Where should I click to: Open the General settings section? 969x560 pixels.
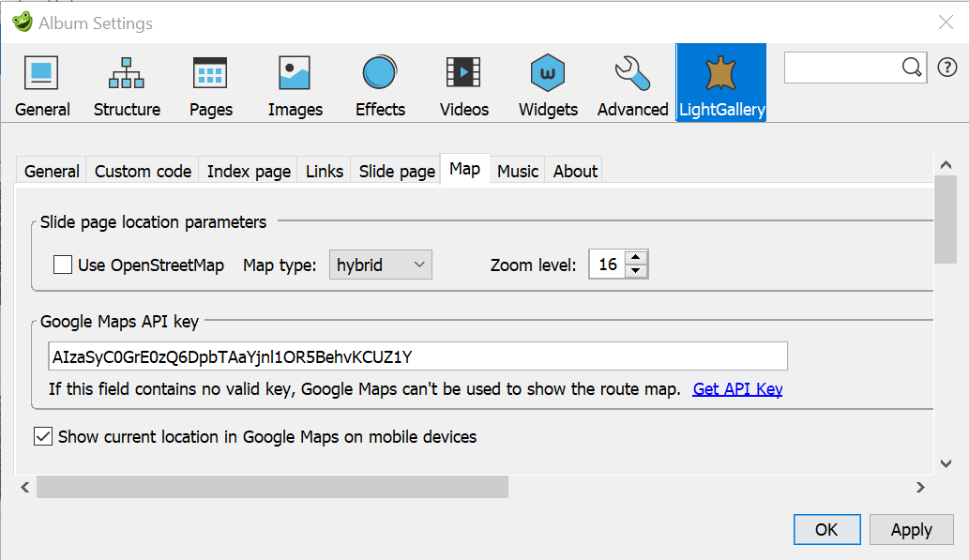(x=42, y=83)
